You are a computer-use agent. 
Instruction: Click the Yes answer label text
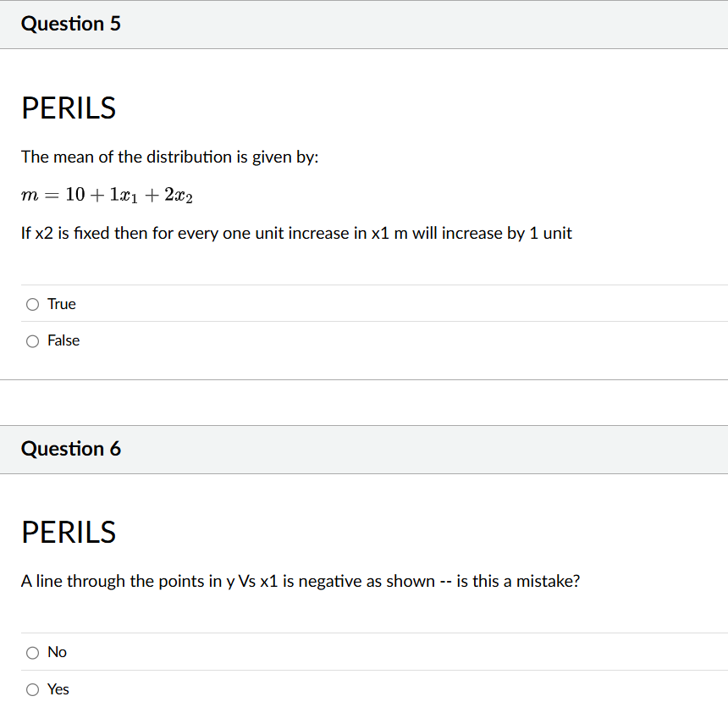pyautogui.click(x=60, y=689)
